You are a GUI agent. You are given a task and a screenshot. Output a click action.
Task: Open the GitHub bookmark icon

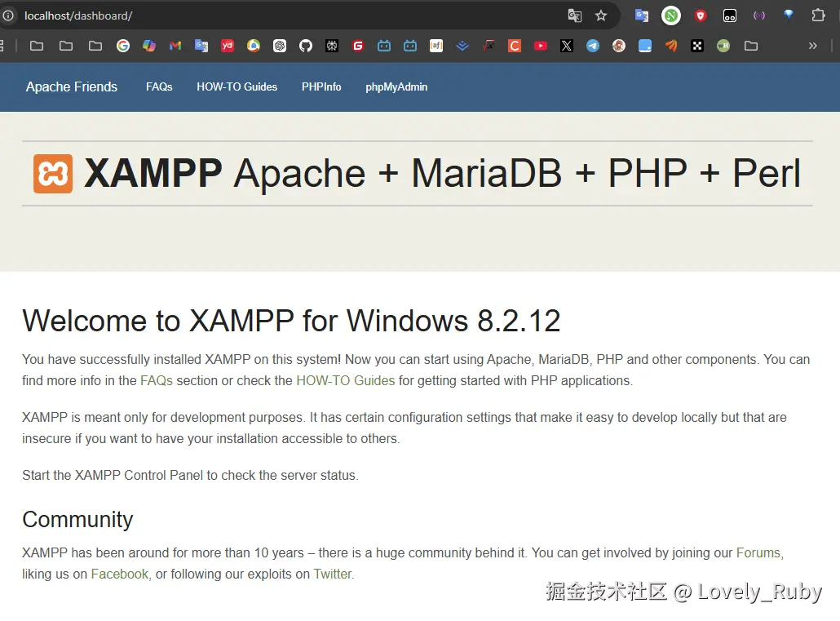306,46
